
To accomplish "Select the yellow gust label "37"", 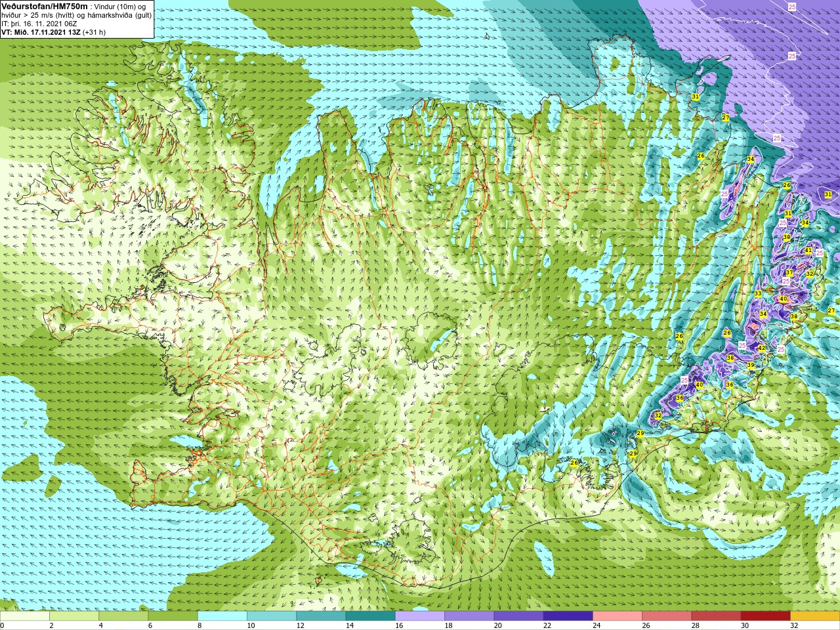I will [789, 273].
